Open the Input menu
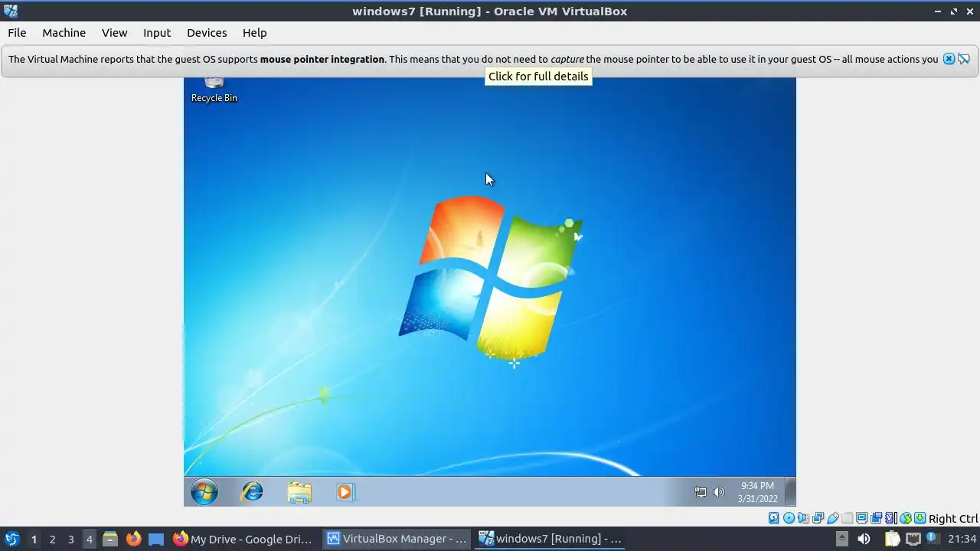The image size is (980, 551). pyautogui.click(x=157, y=33)
